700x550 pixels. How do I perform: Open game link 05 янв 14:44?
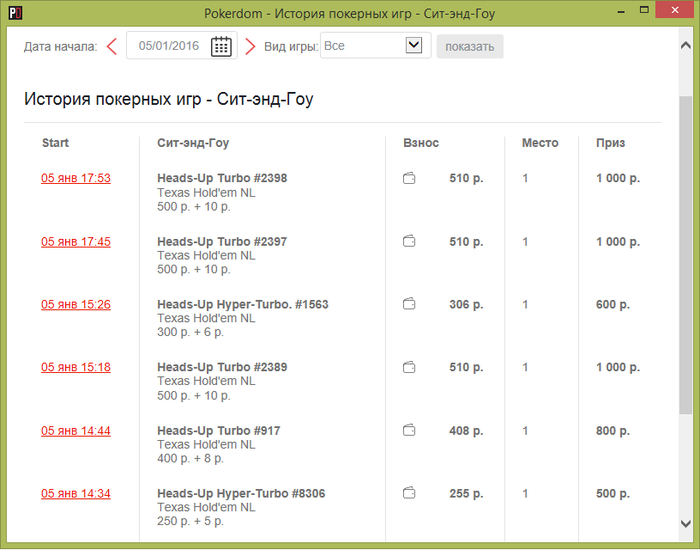(x=76, y=431)
